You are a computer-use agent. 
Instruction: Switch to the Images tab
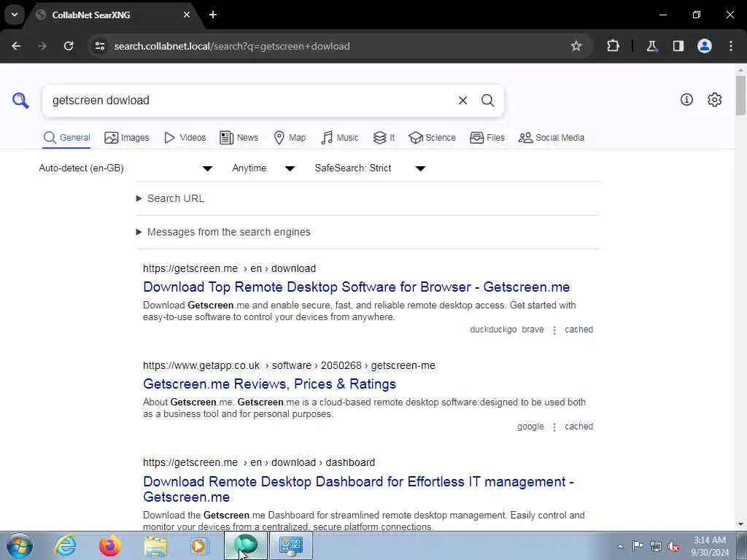[x=127, y=138]
